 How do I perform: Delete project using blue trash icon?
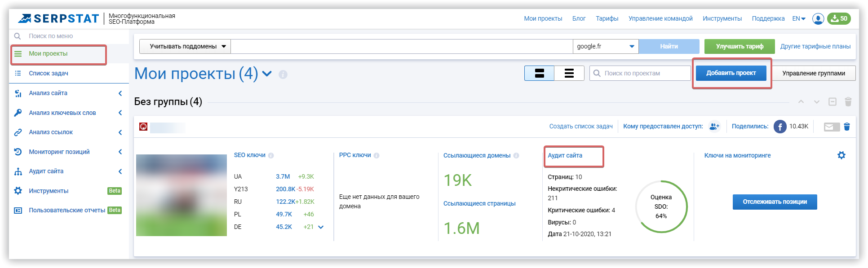(847, 127)
